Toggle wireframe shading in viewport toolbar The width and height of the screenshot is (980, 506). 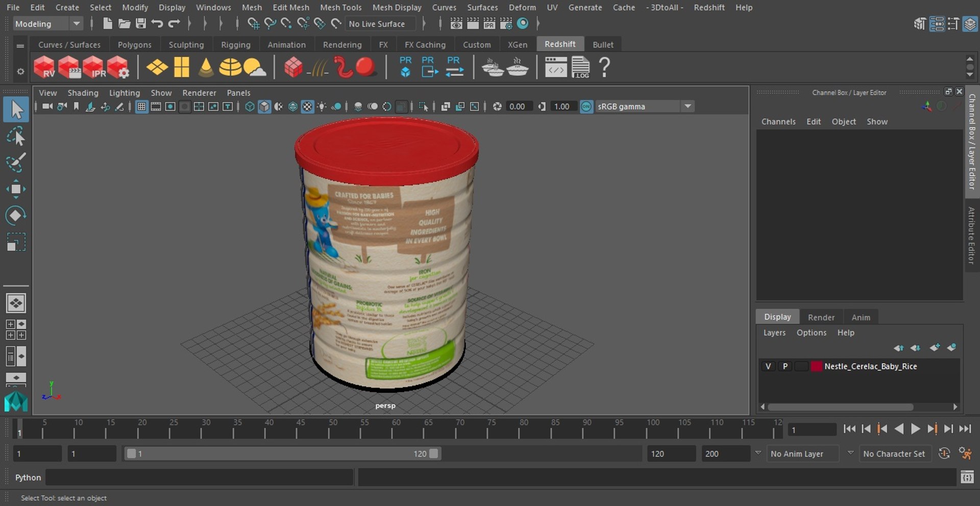250,106
